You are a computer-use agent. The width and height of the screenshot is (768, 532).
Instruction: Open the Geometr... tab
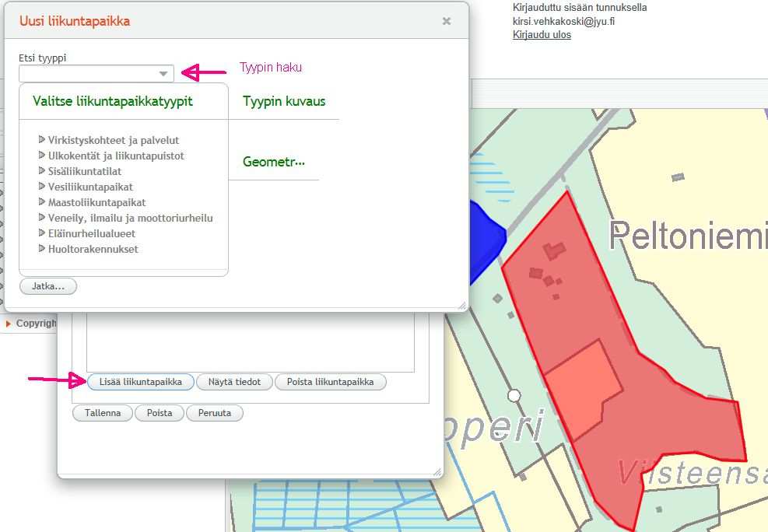click(x=274, y=162)
